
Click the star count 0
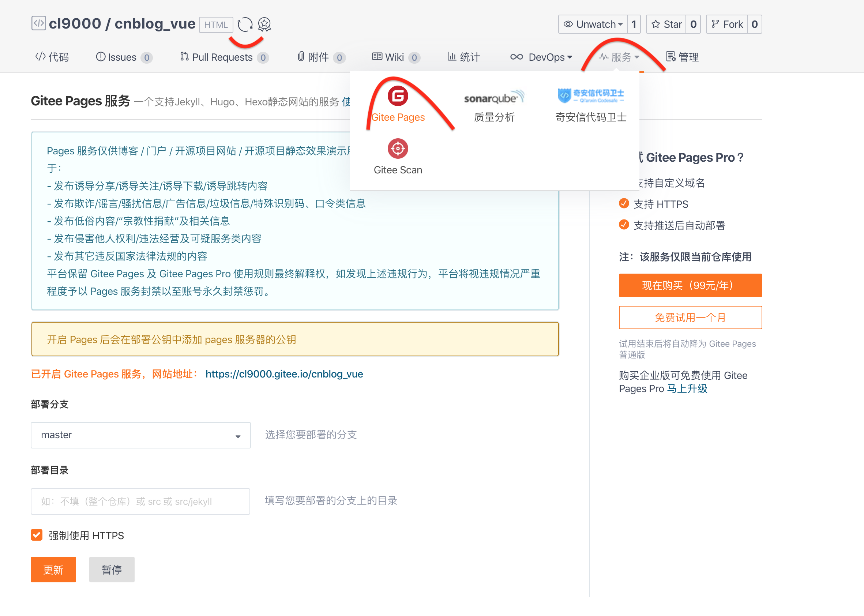[693, 24]
